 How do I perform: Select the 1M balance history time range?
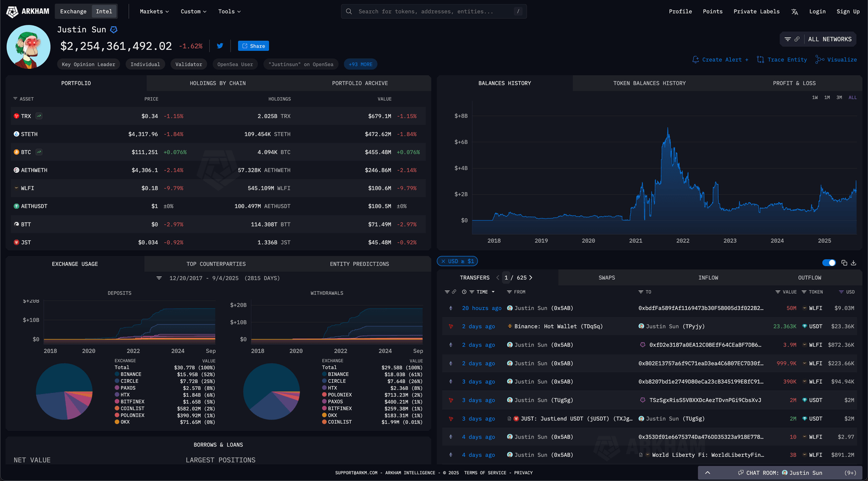[827, 98]
